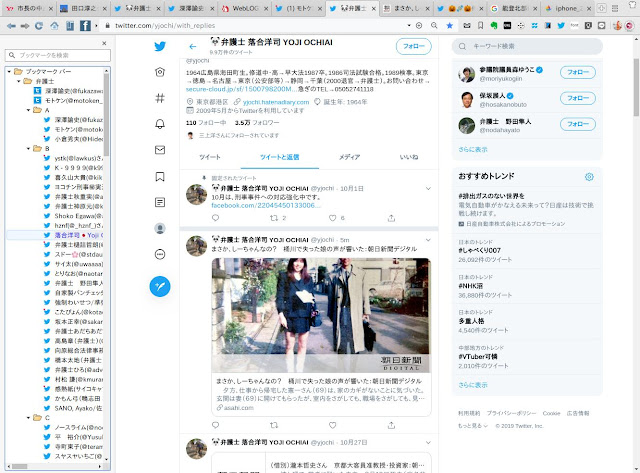Follow 参議院議員森ゆうこ
The width and height of the screenshot is (640, 473).
point(578,72)
